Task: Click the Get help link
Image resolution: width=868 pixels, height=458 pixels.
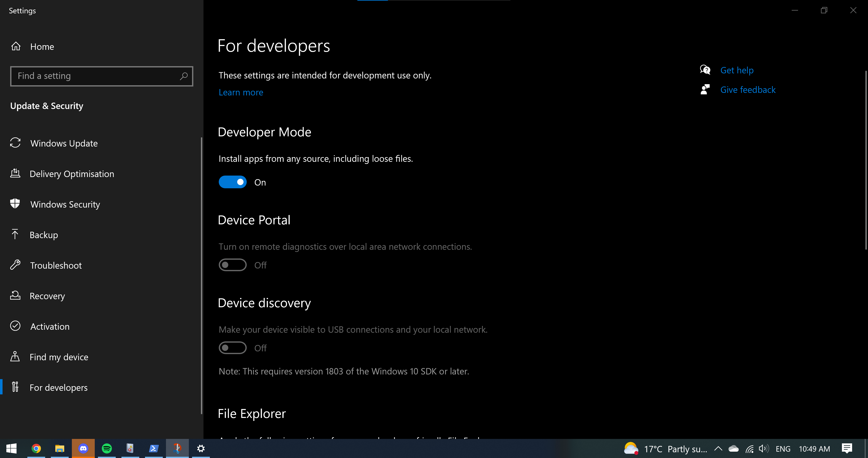Action: [x=737, y=70]
